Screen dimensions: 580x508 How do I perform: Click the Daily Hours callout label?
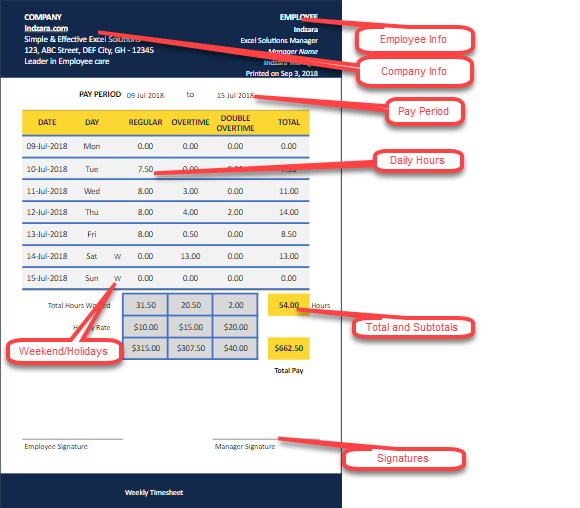[418, 161]
